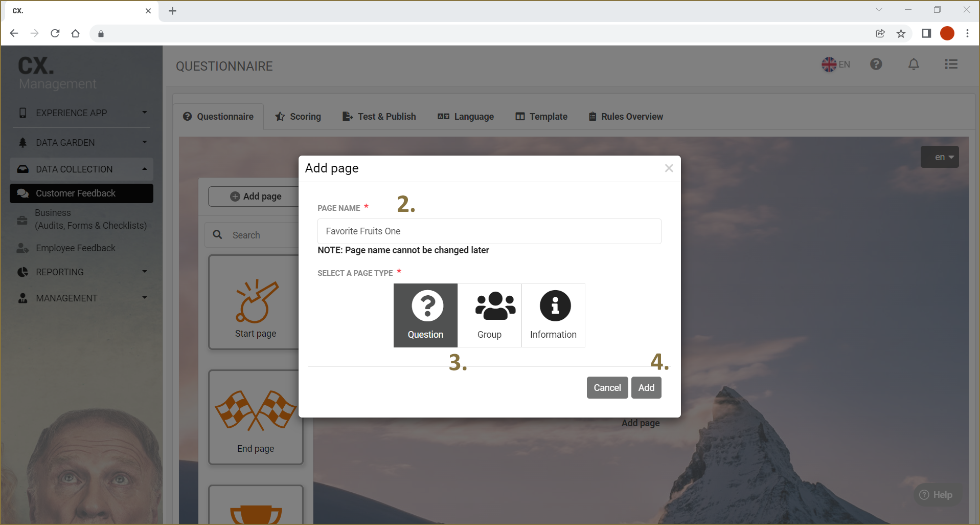Screen dimensions: 980x525
Task: Collapse the Data Collection menu
Action: tap(82, 169)
